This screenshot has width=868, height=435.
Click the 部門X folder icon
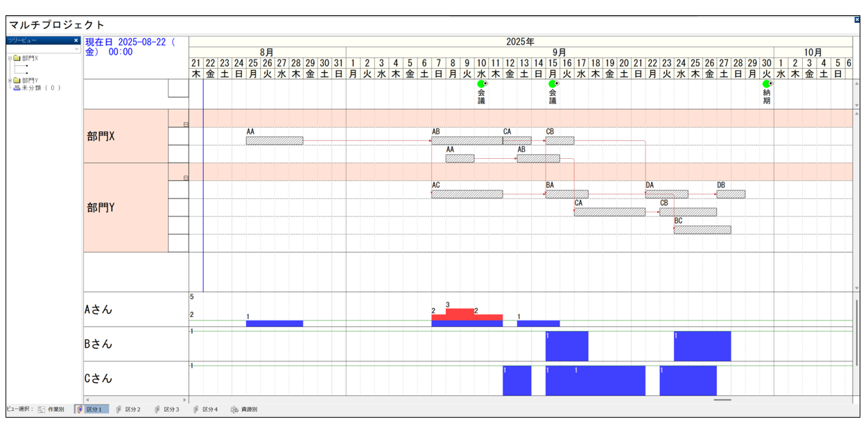[x=17, y=58]
